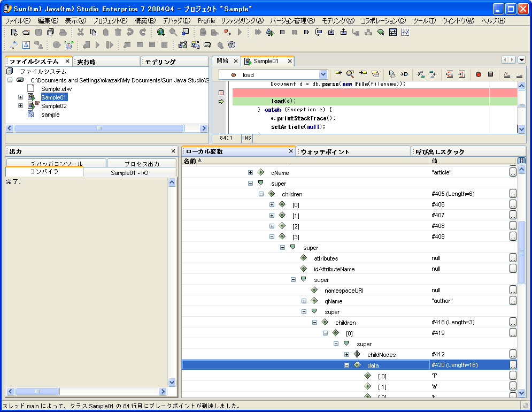This screenshot has width=532, height=412.
Task: Expand the [1] #407 array element
Action: coord(272,215)
